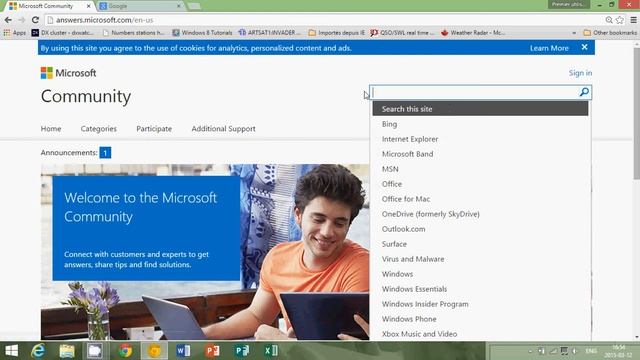Show hidden bookmarks overflow arrow
The image size is (640, 360).
click(x=574, y=33)
